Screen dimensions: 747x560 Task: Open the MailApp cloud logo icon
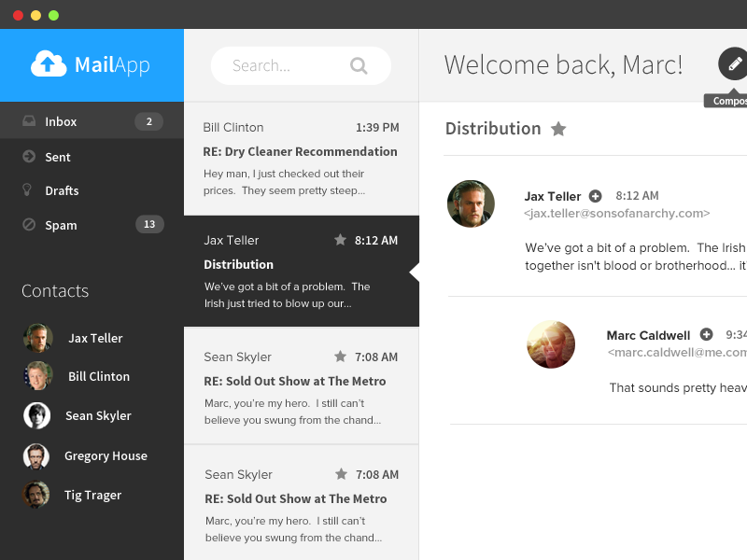pos(47,64)
